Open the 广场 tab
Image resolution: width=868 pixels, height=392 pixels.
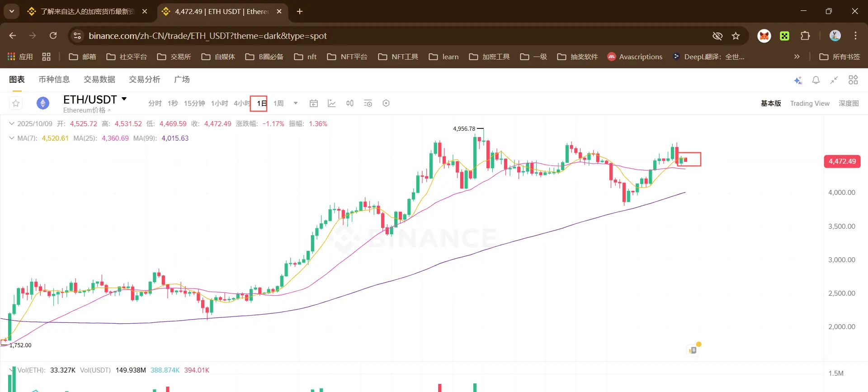[x=182, y=80]
